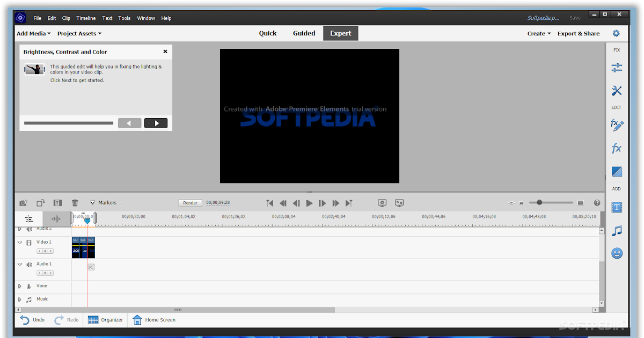
Task: Click the zoom out small icon
Action: point(521,203)
